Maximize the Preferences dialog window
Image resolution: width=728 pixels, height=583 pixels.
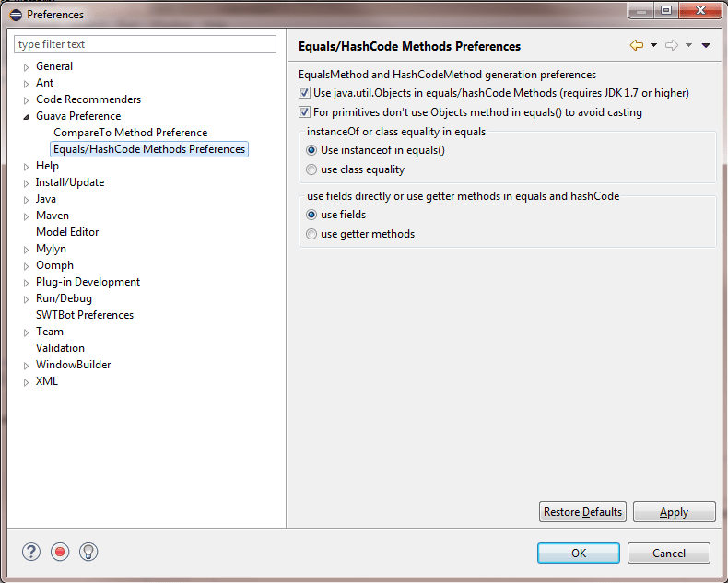pos(666,10)
